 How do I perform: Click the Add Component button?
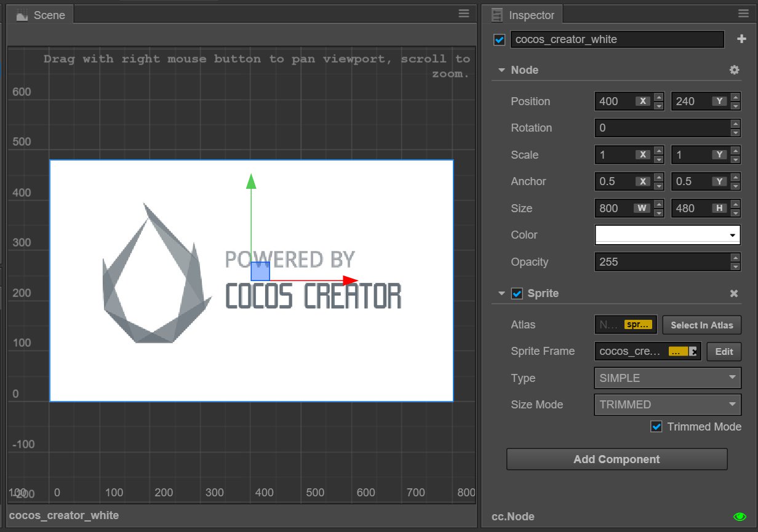tap(616, 459)
